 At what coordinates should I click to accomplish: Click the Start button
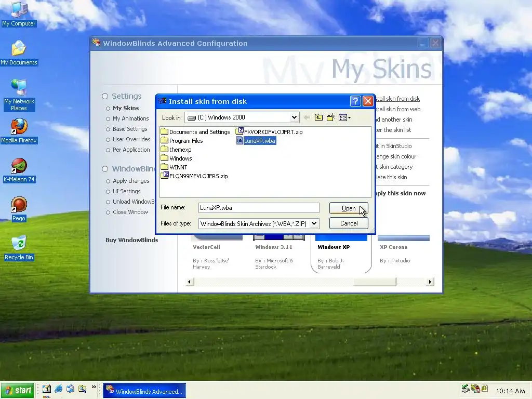17,391
